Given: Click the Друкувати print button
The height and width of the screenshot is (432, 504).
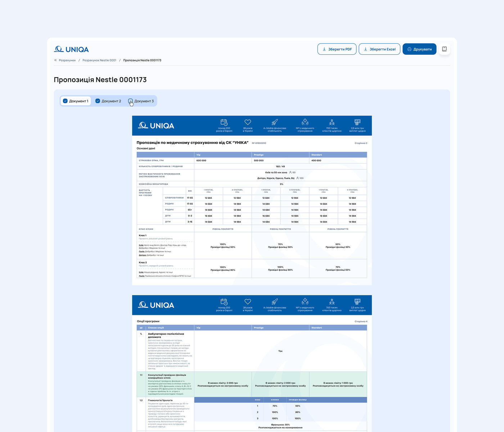Looking at the screenshot, I should 419,49.
